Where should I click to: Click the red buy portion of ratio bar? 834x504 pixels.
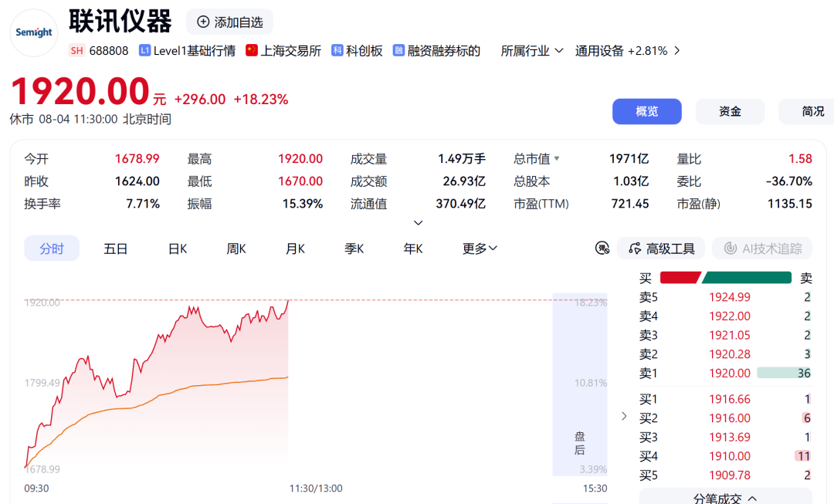680,278
